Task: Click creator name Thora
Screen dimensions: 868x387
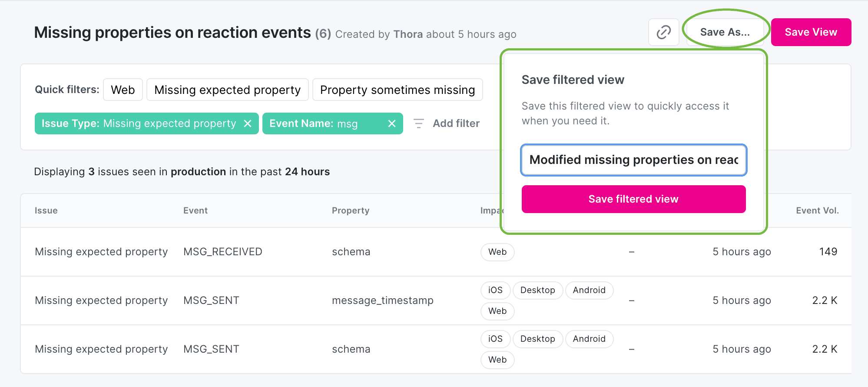Action: 408,34
